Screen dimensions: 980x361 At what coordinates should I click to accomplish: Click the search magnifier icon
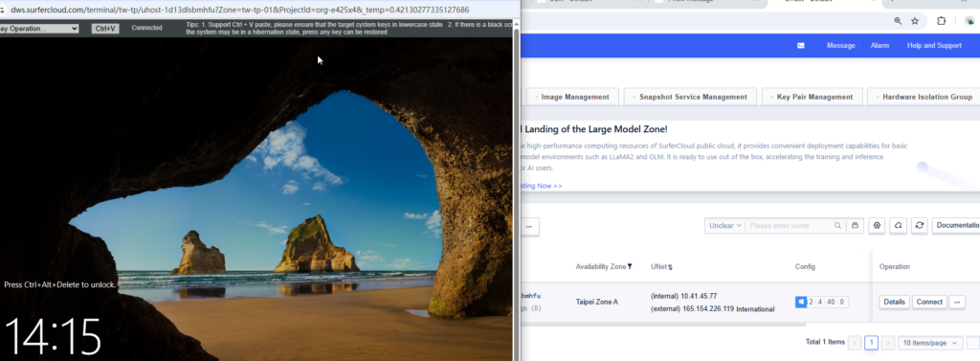point(837,225)
